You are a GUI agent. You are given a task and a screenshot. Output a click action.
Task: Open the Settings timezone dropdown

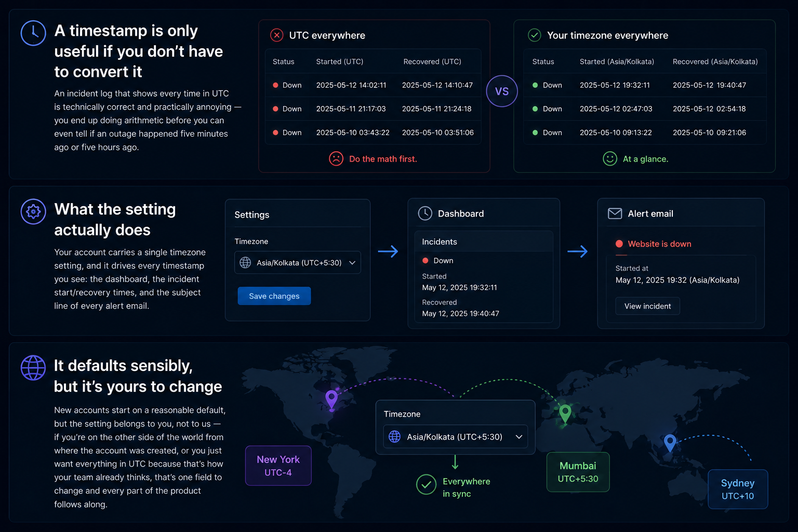[x=298, y=262]
